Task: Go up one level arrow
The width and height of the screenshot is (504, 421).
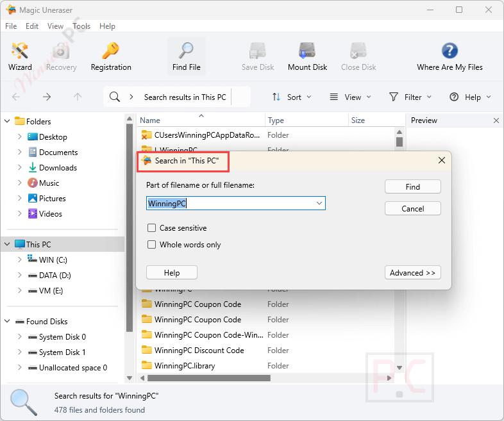Action: pyautogui.click(x=78, y=97)
